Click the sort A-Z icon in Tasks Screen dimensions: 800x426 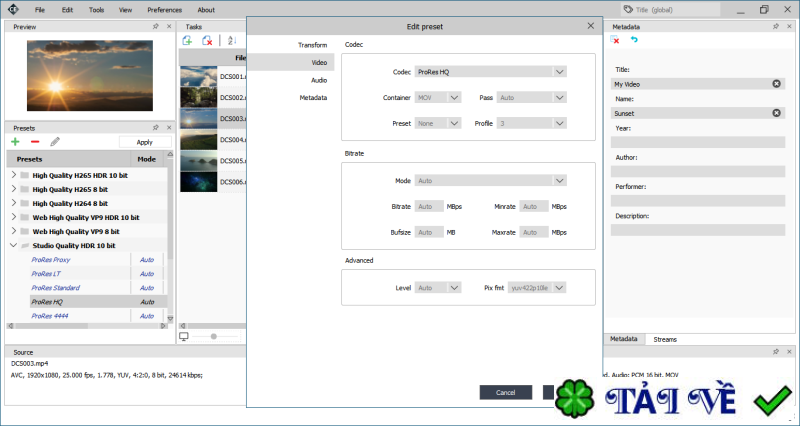(231, 41)
